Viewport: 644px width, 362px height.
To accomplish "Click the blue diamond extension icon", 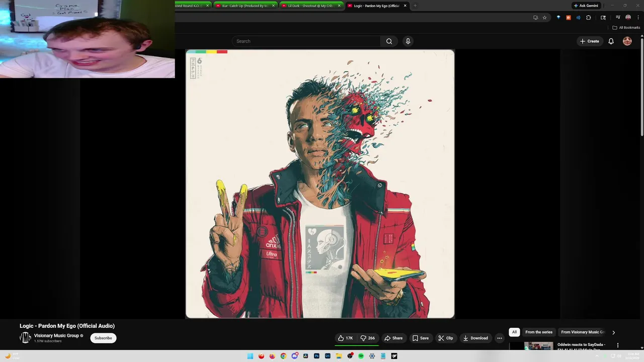I will [558, 18].
